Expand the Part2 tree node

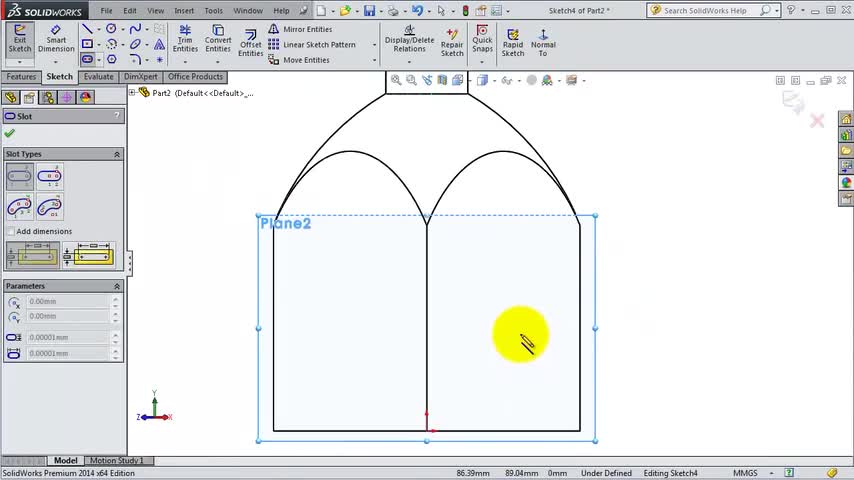pos(132,93)
